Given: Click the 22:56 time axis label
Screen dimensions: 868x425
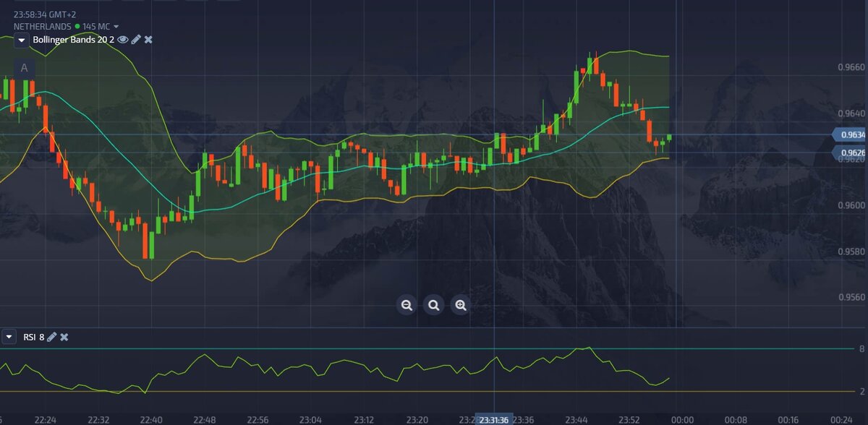Looking at the screenshot, I should point(258,419).
